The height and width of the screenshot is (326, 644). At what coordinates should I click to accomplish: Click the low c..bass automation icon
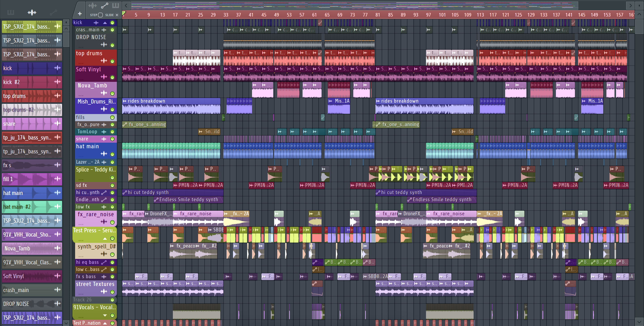click(x=104, y=269)
